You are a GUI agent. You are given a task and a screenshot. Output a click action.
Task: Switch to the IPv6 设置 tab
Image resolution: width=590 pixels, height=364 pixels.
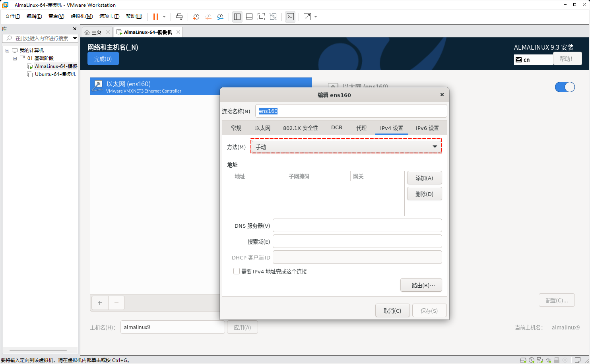[428, 128]
